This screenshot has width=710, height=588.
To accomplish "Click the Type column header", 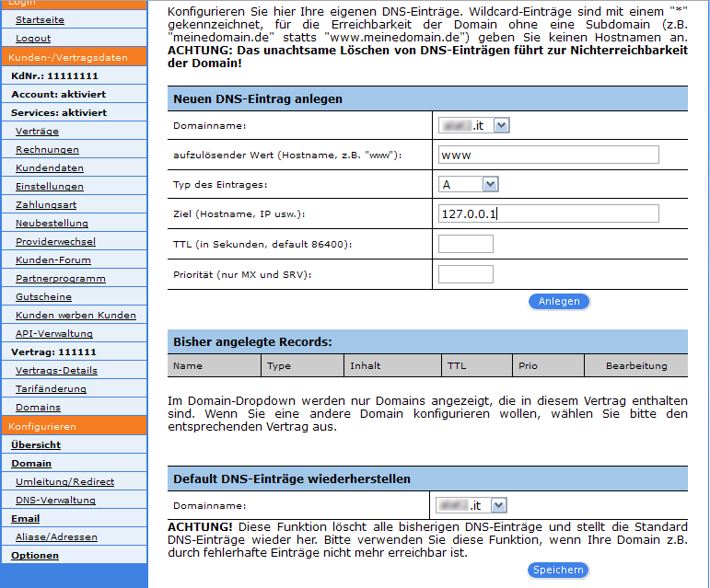I will point(302,366).
